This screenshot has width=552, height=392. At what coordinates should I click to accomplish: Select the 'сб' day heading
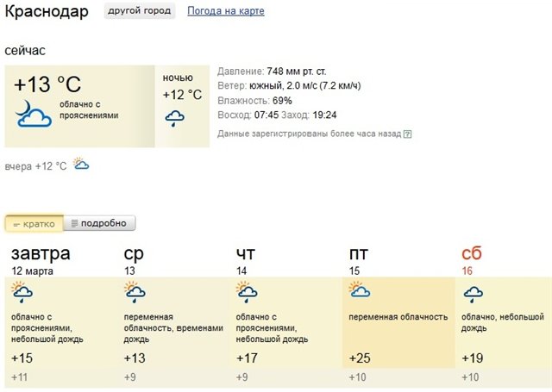pos(472,253)
